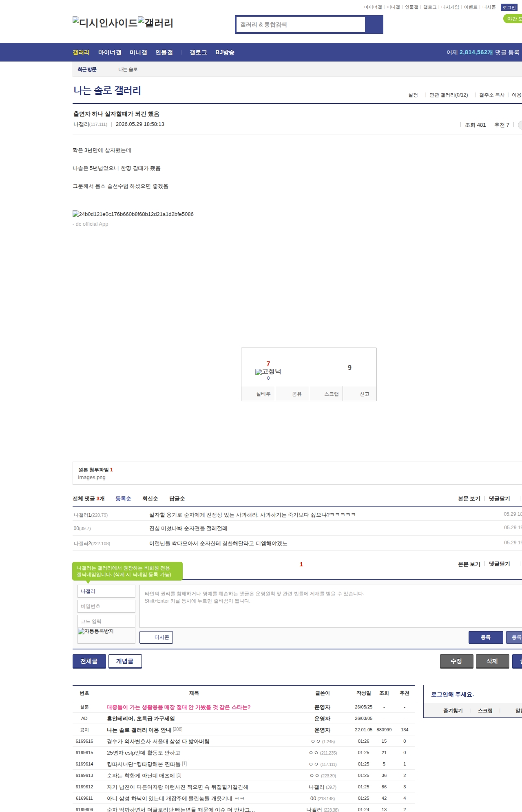Click the dark blue 등록 submit button
Image resolution: width=522 pixels, height=812 pixels.
coord(486,637)
